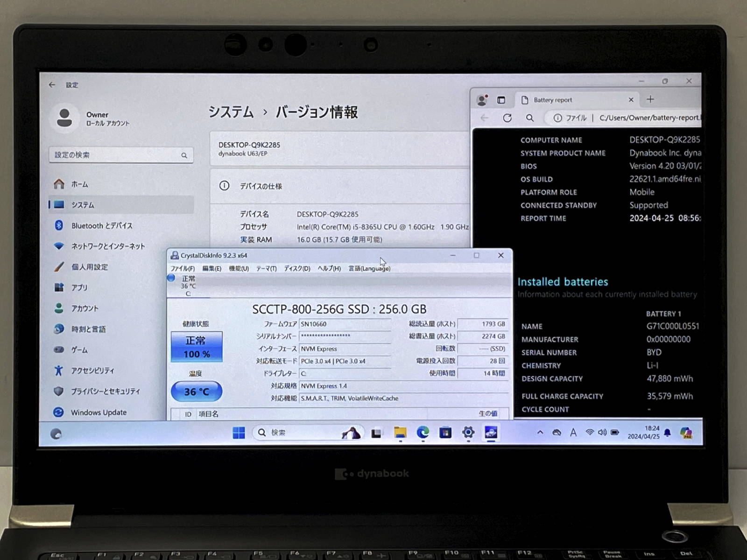747x560 pixels.
Task: Open the Wi-Fi network tray icon
Action: click(590, 433)
